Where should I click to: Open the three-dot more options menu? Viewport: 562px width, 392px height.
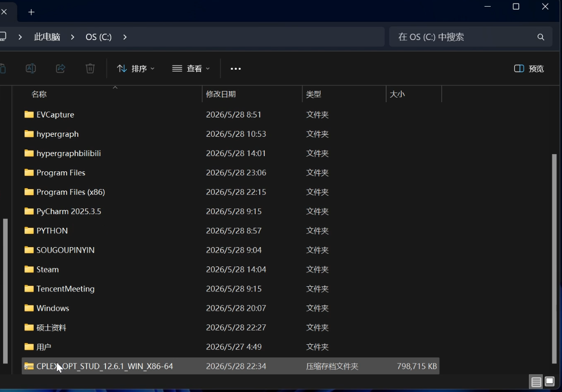pos(236,69)
